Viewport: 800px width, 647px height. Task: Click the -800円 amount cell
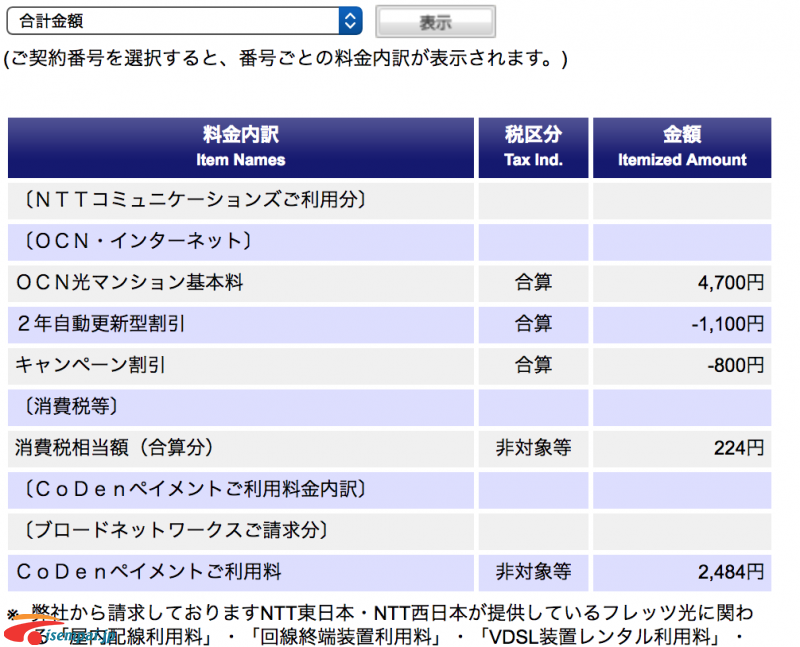point(735,365)
